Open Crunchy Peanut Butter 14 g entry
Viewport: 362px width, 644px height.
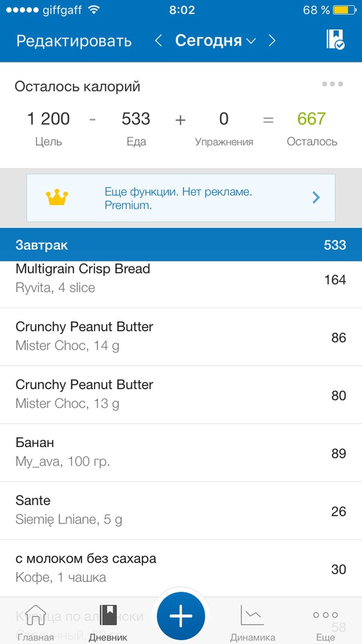[181, 337]
